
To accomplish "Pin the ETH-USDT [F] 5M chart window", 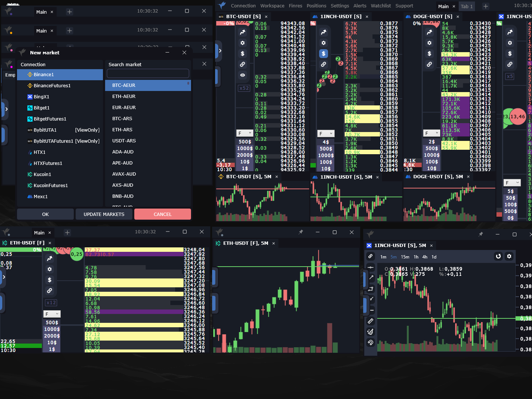I will pyautogui.click(x=301, y=232).
